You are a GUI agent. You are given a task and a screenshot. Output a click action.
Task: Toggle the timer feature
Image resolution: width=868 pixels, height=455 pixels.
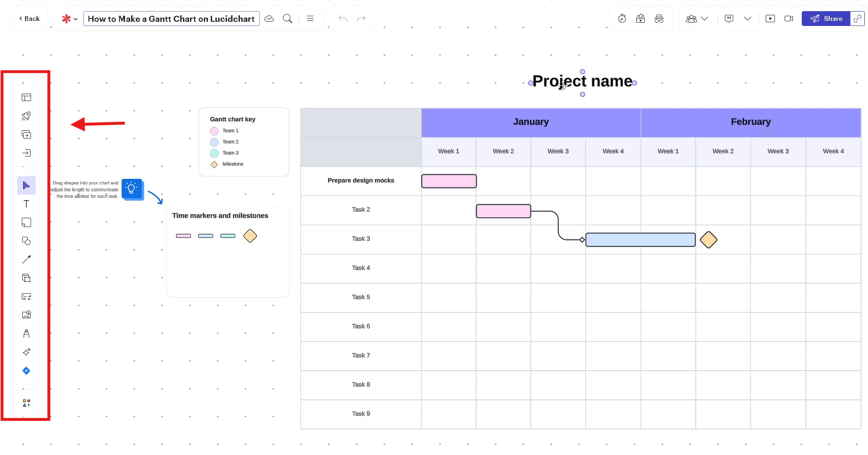tap(622, 19)
